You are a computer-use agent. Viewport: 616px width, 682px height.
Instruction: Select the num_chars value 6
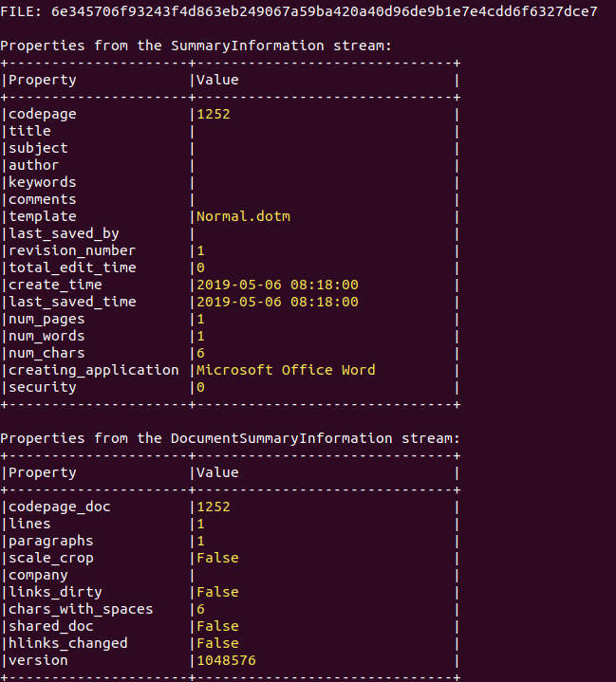tap(201, 353)
